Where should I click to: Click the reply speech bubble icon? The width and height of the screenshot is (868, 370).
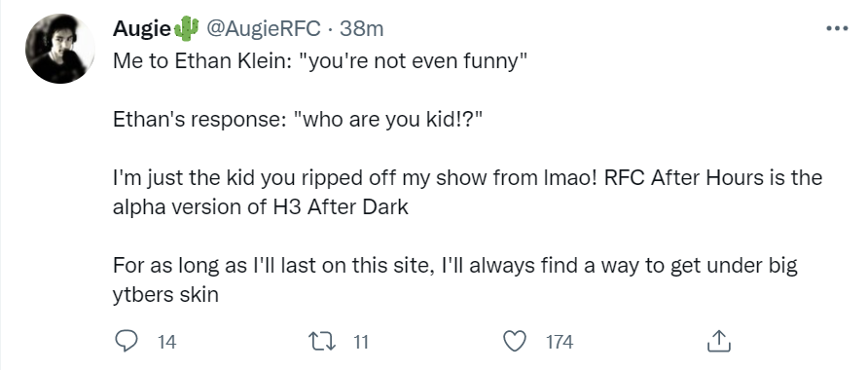(126, 341)
